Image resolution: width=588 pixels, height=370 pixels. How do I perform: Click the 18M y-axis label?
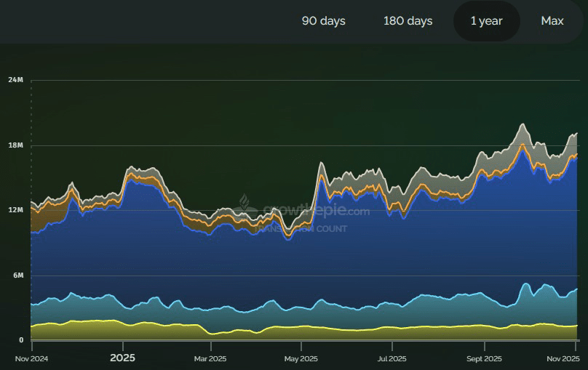pyautogui.click(x=16, y=145)
